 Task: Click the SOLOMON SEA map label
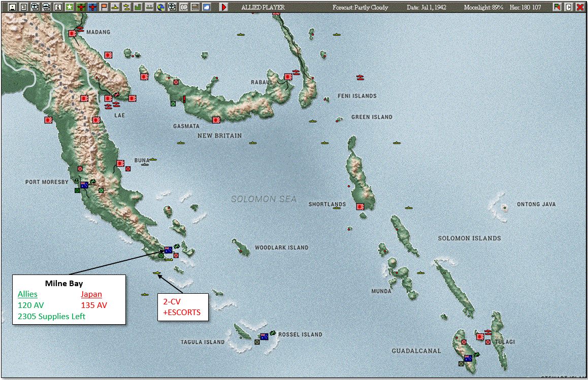(264, 199)
